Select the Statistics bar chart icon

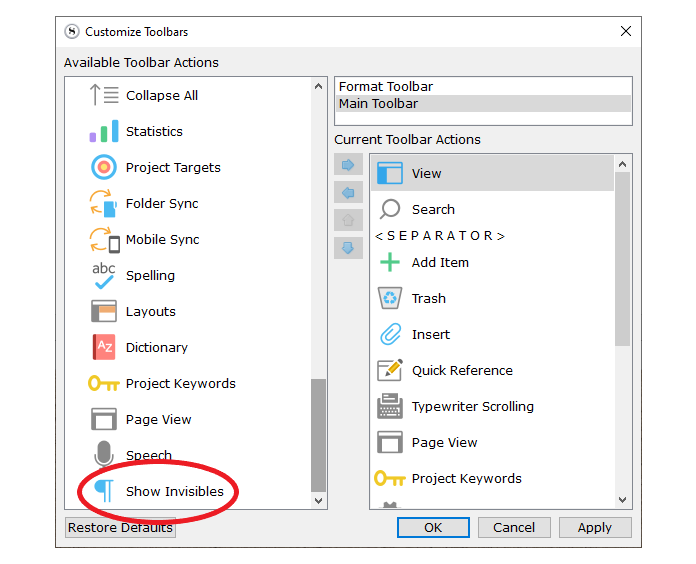104,131
